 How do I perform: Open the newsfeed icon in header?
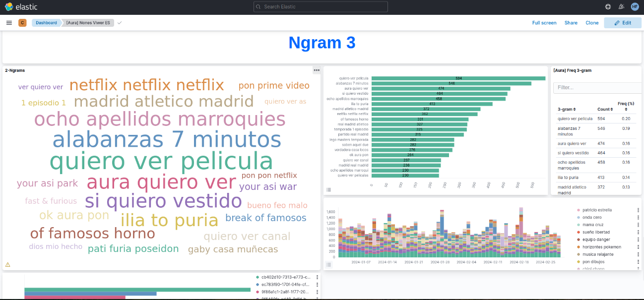click(x=621, y=6)
